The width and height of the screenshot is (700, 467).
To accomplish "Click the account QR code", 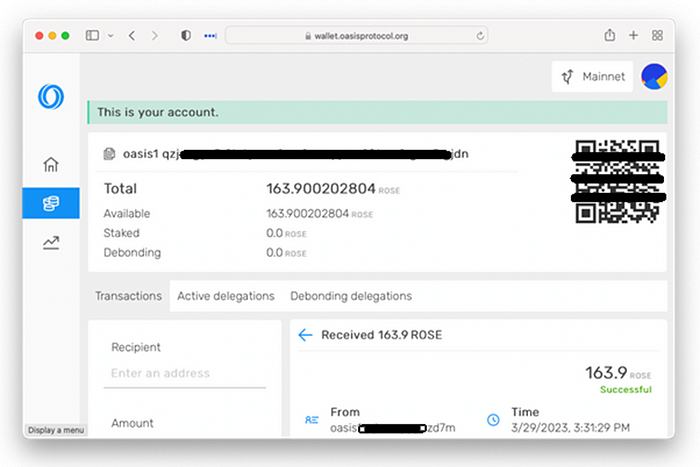I will 618,181.
